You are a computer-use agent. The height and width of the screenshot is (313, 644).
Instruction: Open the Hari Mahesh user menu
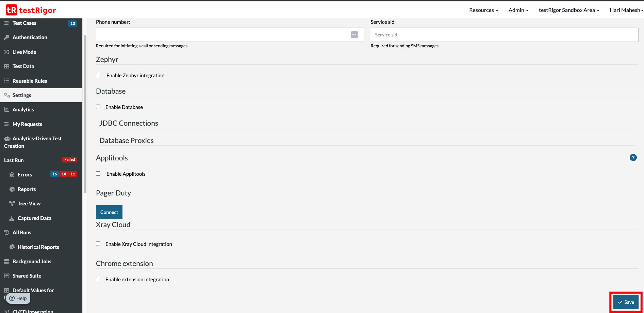(626, 10)
